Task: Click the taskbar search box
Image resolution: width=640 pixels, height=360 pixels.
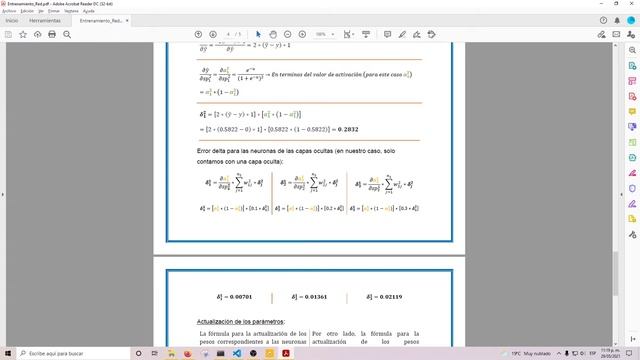Action: (73, 353)
